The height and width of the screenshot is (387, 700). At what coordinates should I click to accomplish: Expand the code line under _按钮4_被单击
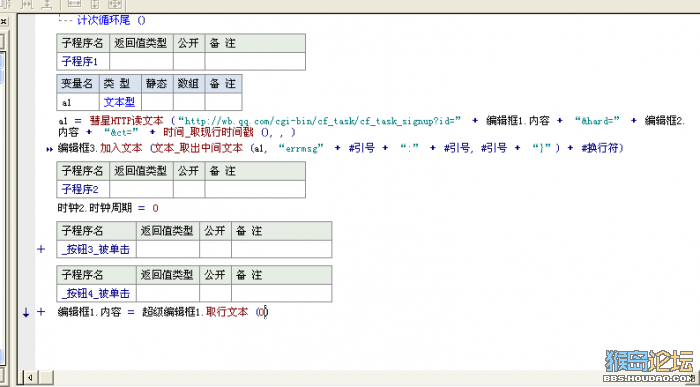pyautogui.click(x=41, y=312)
